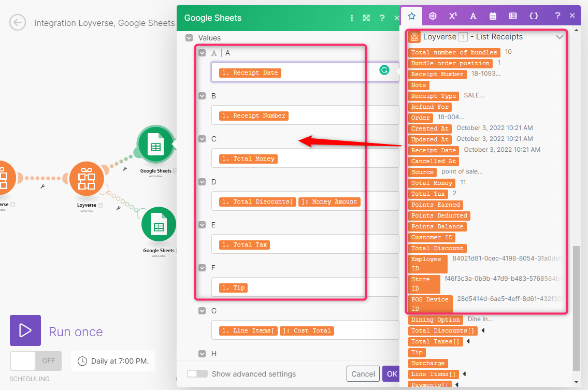Image resolution: width=588 pixels, height=390 pixels.
Task: Click the column C Total Money field
Action: coord(305,158)
